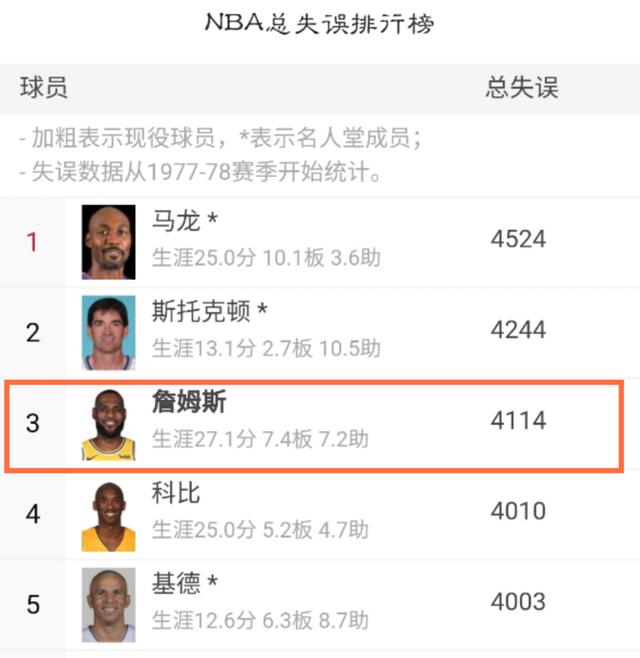This screenshot has height=658, width=640.
Task: Click the 总失误 column header
Action: [x=522, y=88]
